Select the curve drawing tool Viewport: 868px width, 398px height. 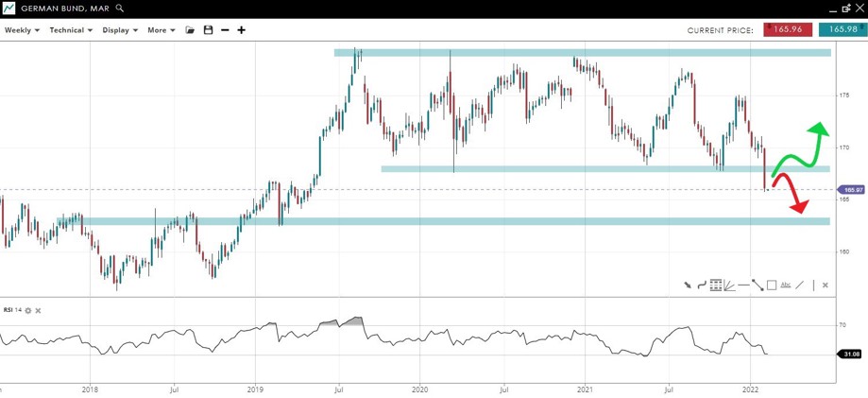tap(701, 285)
